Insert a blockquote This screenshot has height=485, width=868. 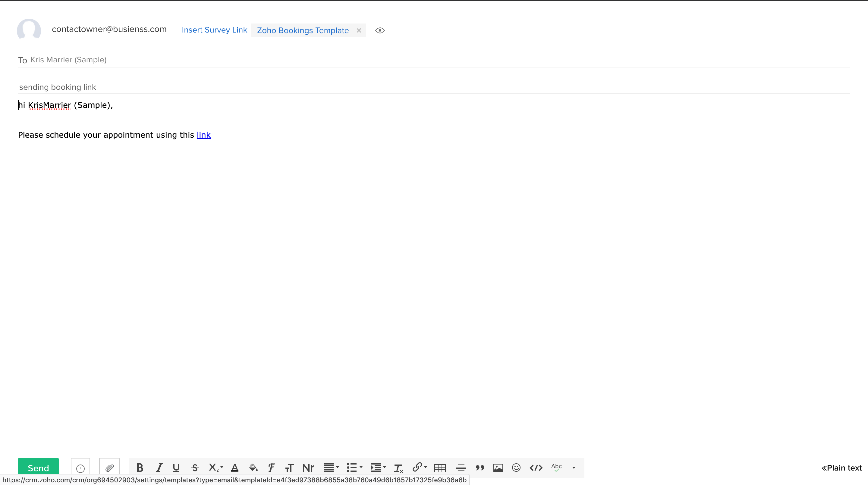click(480, 468)
